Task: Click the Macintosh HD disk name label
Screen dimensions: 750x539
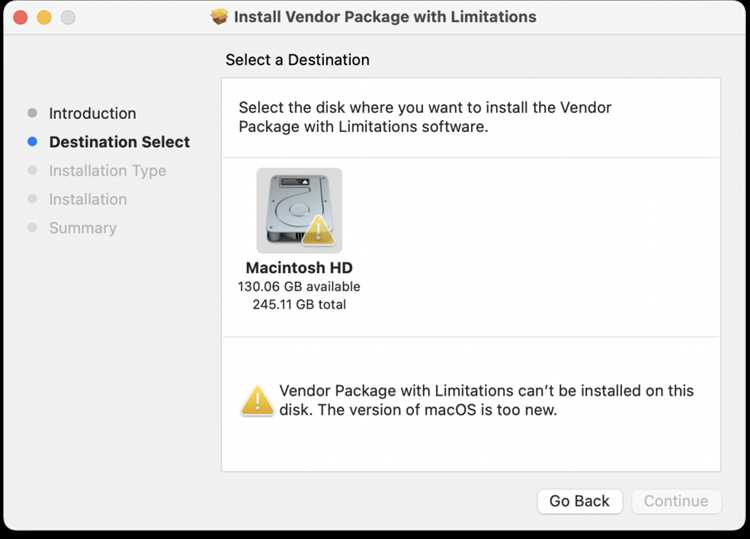Action: pyautogui.click(x=299, y=267)
